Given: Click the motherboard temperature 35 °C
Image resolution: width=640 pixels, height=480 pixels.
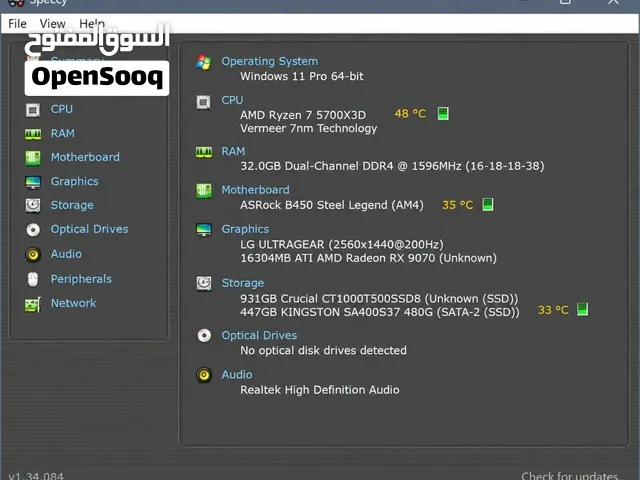Looking at the screenshot, I should pos(458,205).
